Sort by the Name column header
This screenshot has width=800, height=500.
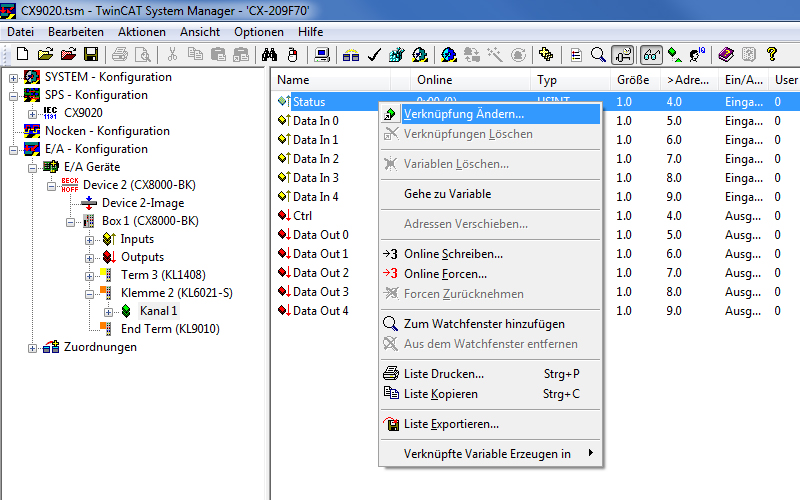(x=331, y=80)
